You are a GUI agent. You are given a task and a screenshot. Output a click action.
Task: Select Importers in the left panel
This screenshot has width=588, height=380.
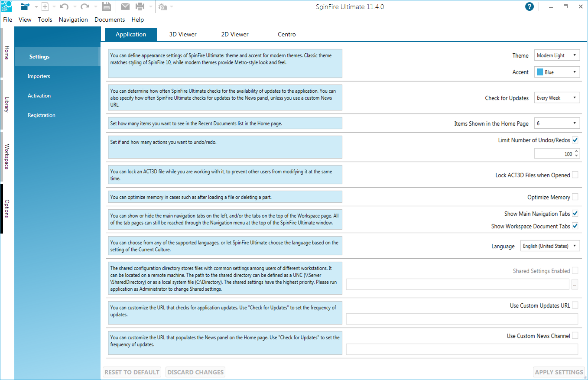pos(57,76)
